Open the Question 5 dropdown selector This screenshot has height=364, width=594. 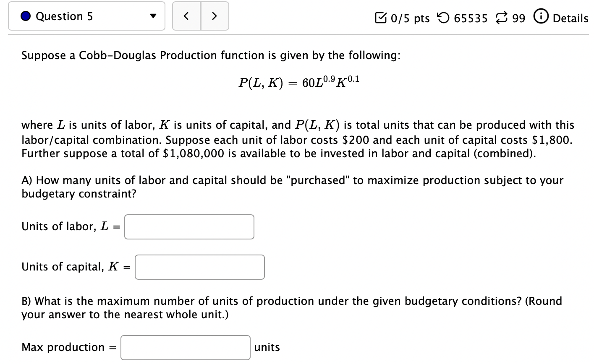(x=86, y=16)
